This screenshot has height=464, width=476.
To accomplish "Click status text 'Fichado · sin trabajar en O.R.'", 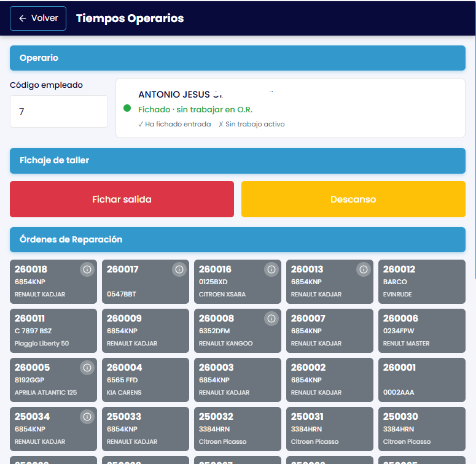I will 195,109.
